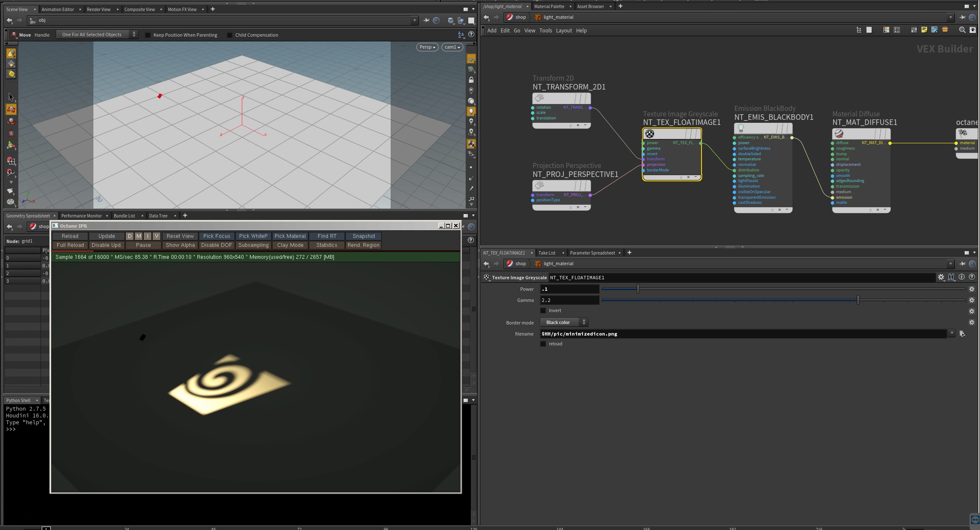Click the Transform 2D node icon
This screenshot has height=530, width=980.
(x=539, y=98)
